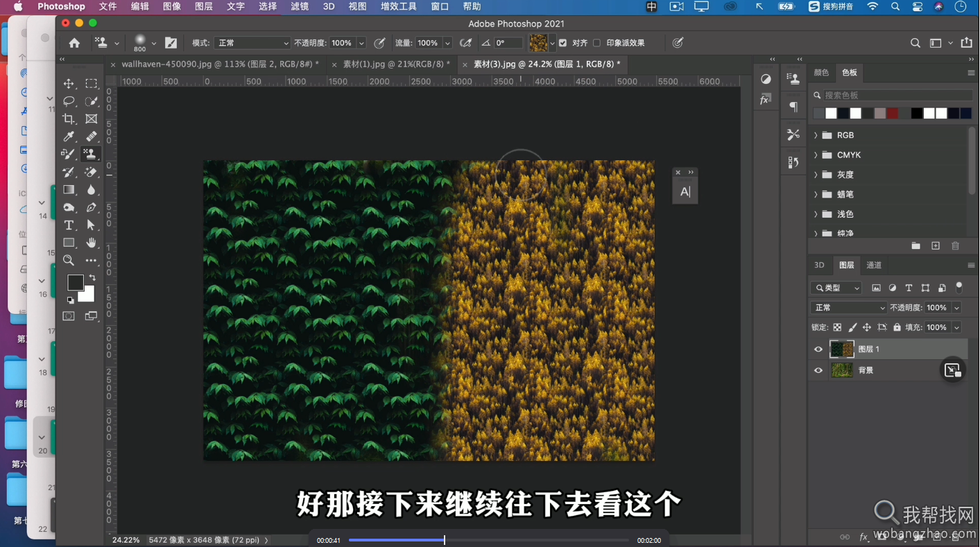Screen dimensions: 980x547
Task: Toggle Quick Mask mode
Action: (69, 316)
